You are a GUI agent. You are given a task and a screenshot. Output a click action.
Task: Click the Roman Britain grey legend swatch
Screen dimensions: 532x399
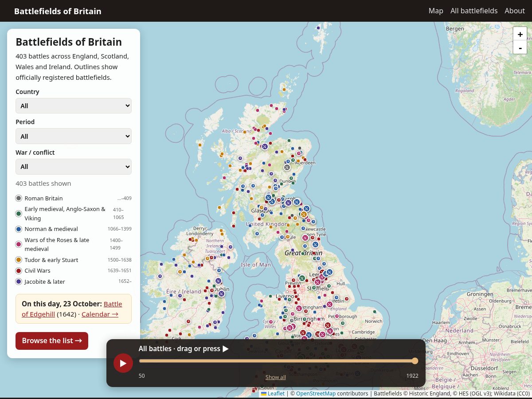click(19, 198)
